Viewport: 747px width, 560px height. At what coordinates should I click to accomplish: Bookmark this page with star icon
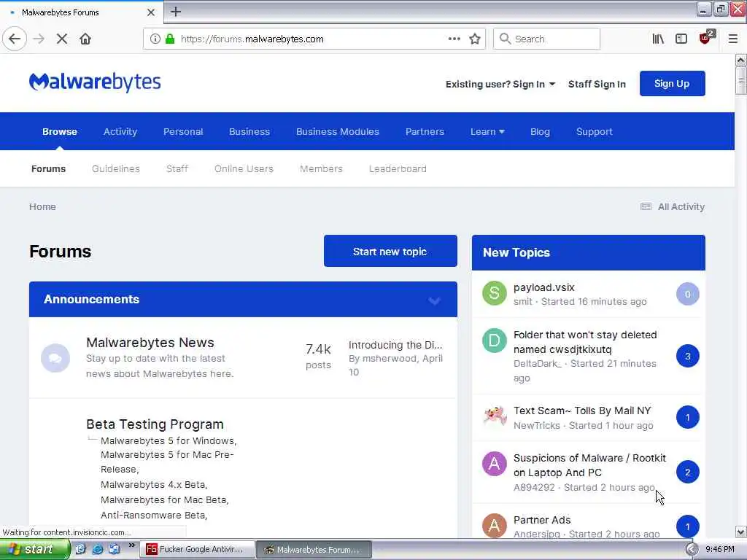(x=474, y=39)
